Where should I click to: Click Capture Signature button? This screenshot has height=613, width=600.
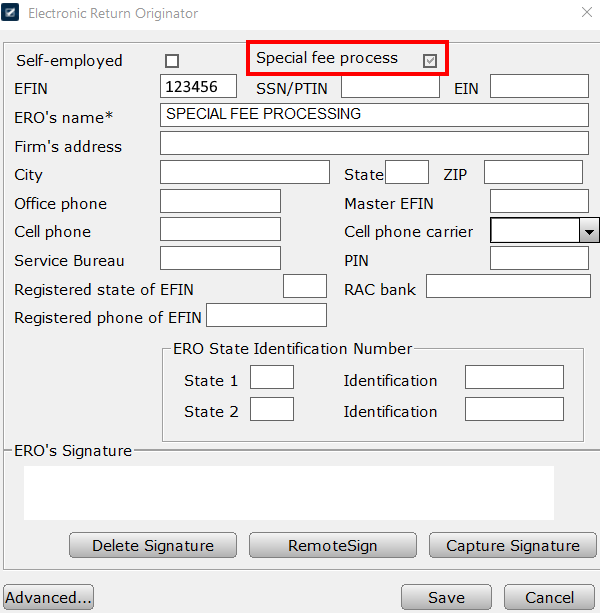(512, 545)
